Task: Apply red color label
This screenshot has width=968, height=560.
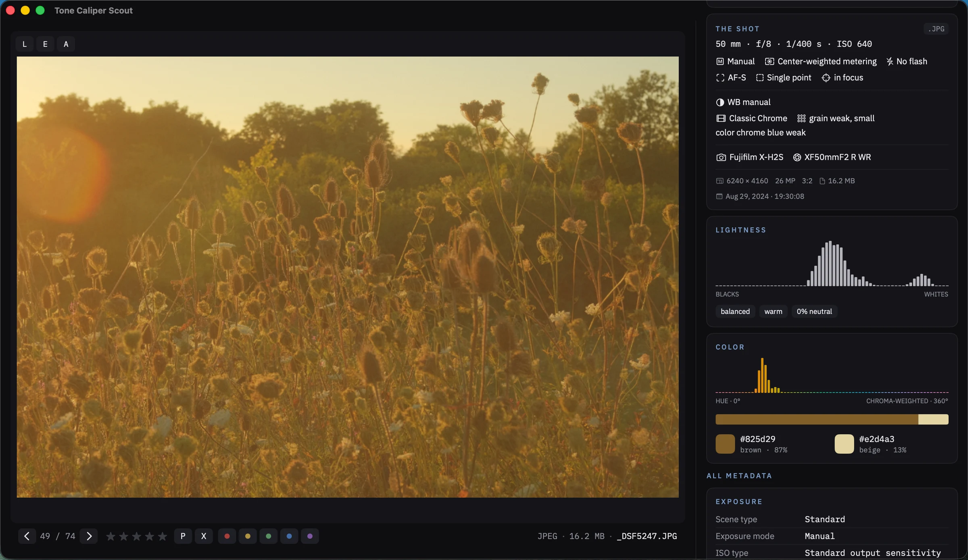Action: point(227,536)
